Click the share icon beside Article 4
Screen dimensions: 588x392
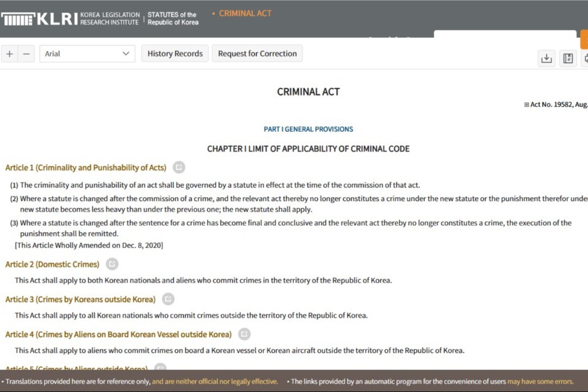[x=244, y=334]
